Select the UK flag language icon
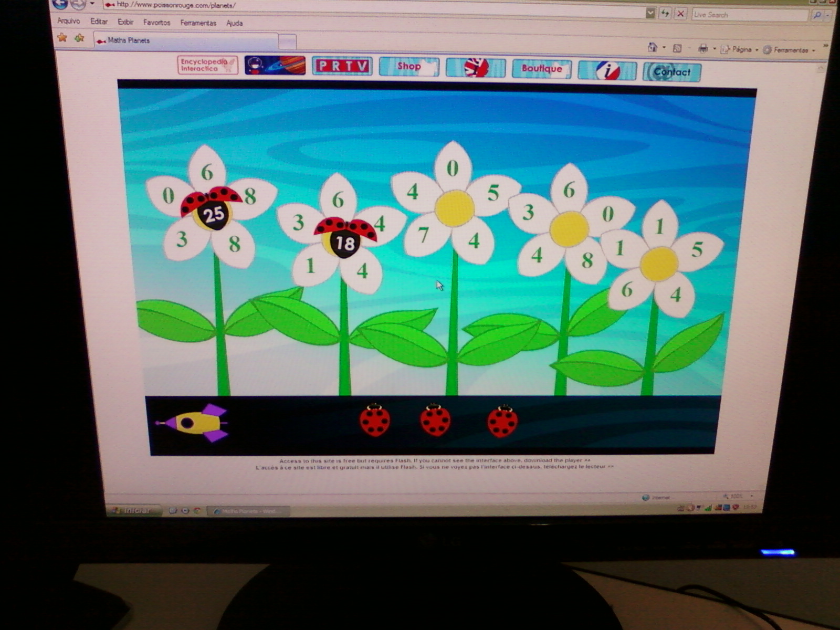Screen dimensions: 840x630 pyautogui.click(x=476, y=68)
